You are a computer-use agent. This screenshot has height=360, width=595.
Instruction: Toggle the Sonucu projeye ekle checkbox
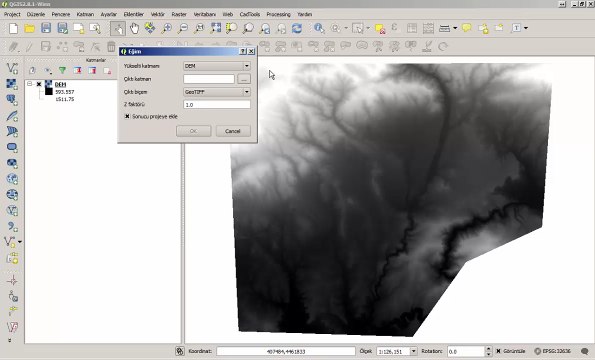[x=127, y=116]
